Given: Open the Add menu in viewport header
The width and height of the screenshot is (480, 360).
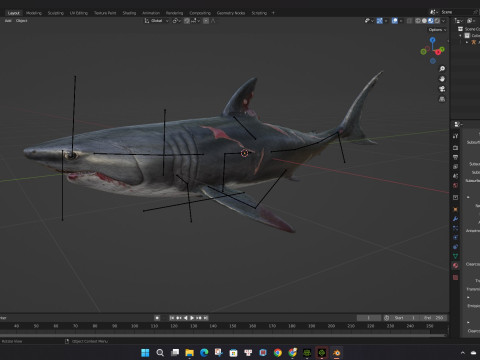Looking at the screenshot, I should 8,21.
